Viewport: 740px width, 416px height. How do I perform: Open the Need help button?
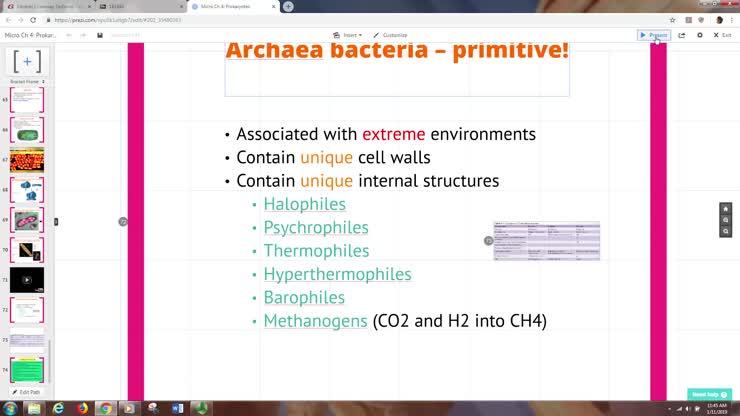[709, 394]
